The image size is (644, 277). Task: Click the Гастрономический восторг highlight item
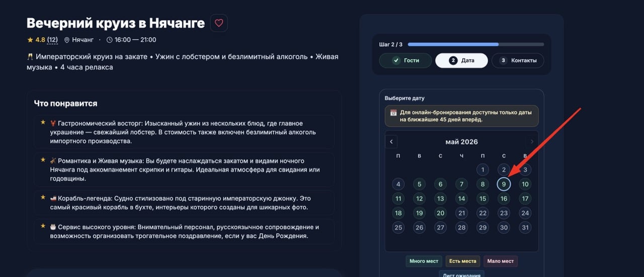184,132
